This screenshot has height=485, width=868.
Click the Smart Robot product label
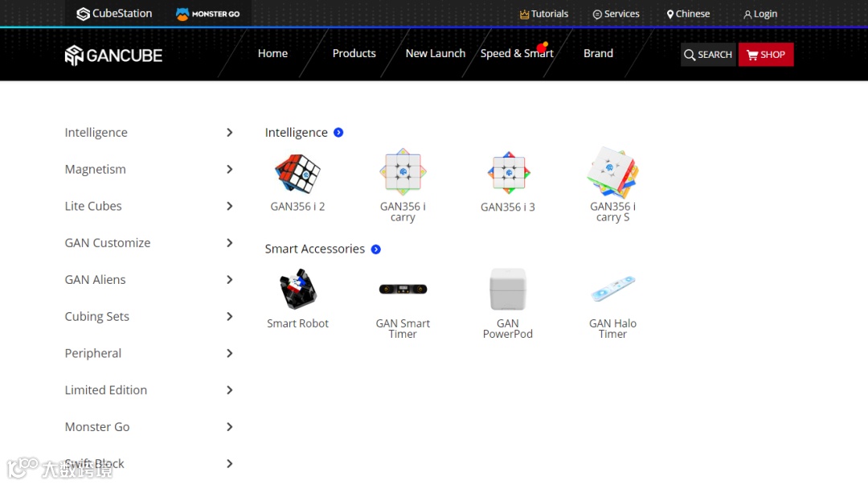point(298,323)
